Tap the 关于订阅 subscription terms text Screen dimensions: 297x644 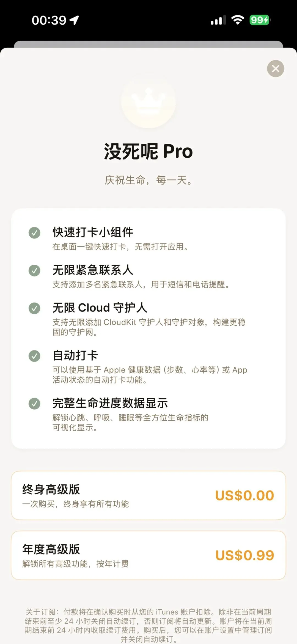pos(148,626)
